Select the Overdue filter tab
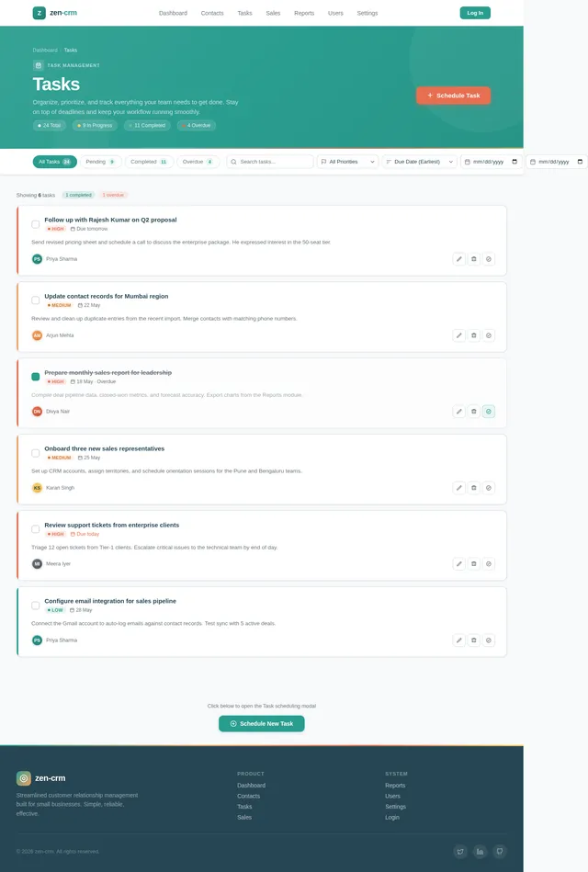 (x=198, y=162)
